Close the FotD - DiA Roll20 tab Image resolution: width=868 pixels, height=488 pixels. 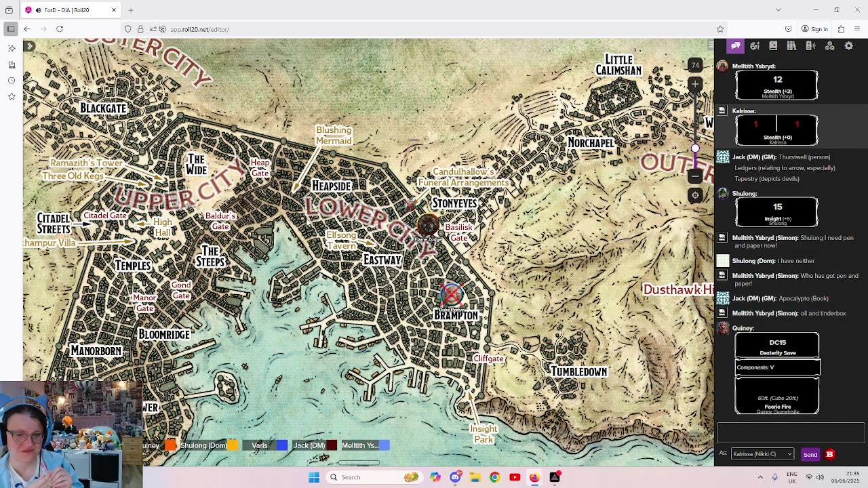(x=114, y=10)
